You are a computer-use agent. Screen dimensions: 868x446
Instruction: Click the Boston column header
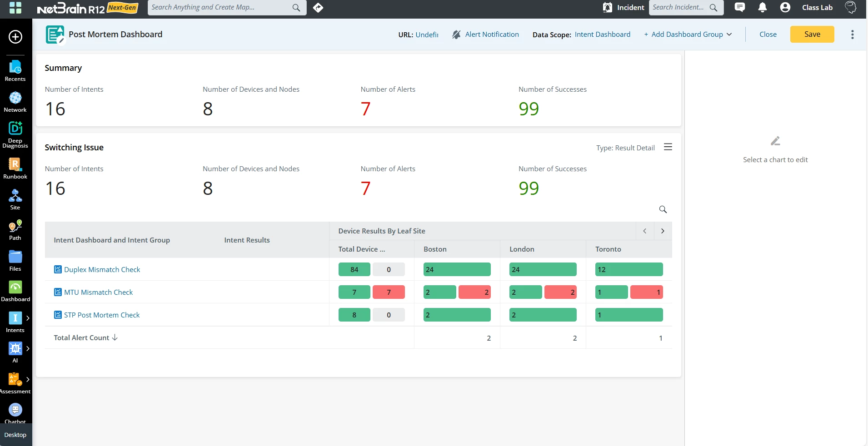click(x=435, y=249)
